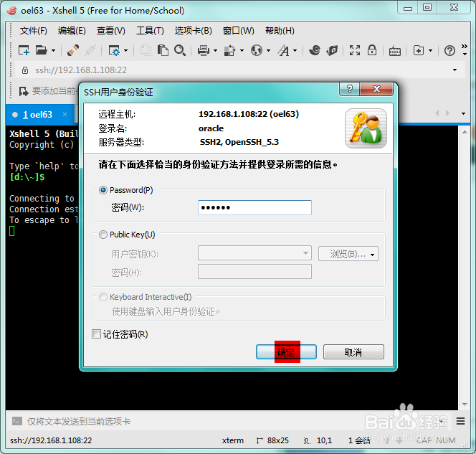The height and width of the screenshot is (454, 476).
Task: Expand the Font dropdown arrow
Action: pos(295,50)
